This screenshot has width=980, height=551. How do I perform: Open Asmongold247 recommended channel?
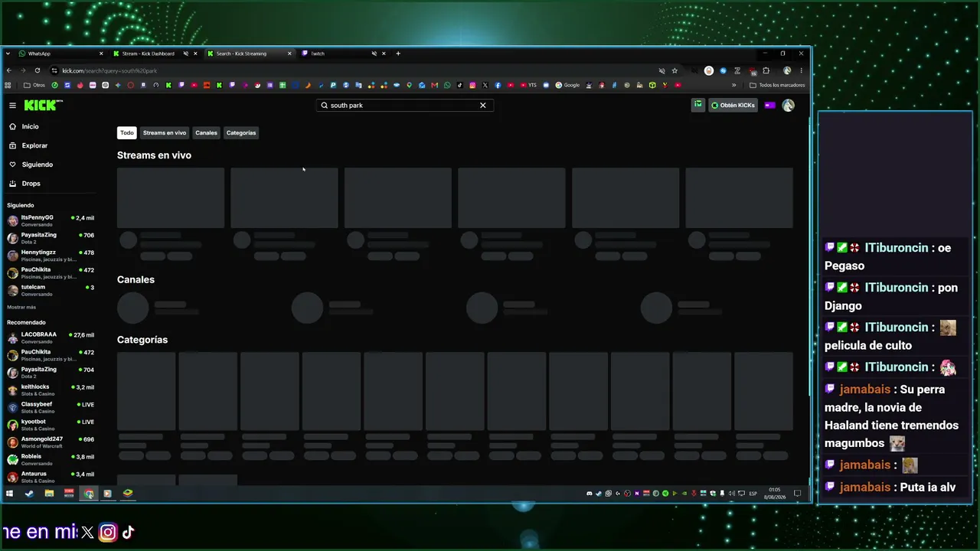click(51, 442)
